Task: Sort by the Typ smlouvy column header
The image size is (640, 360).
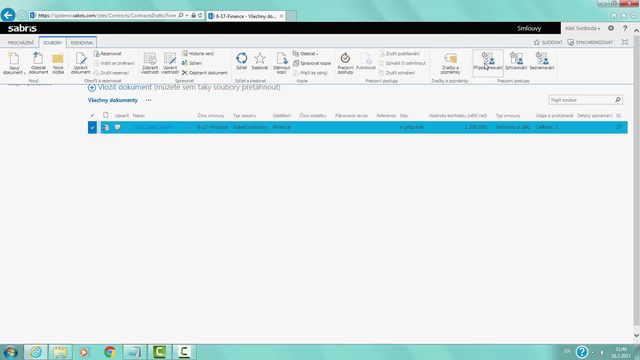Action: tap(508, 116)
